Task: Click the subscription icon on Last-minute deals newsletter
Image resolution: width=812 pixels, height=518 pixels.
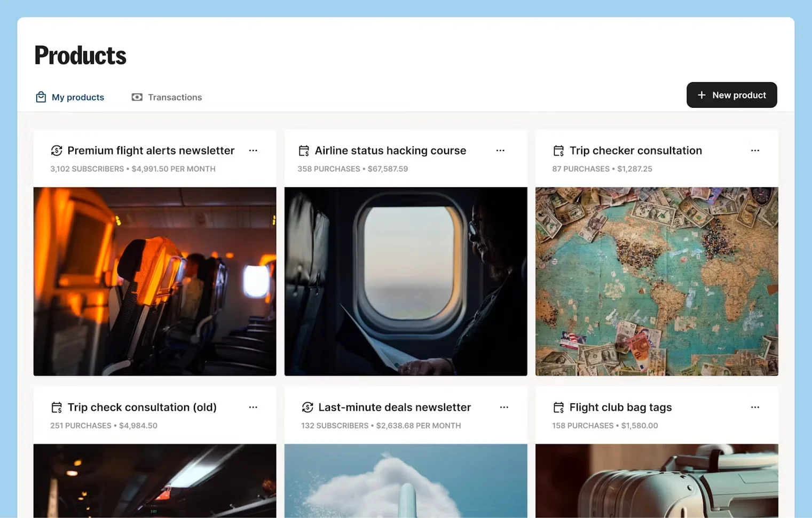Action: (x=308, y=407)
